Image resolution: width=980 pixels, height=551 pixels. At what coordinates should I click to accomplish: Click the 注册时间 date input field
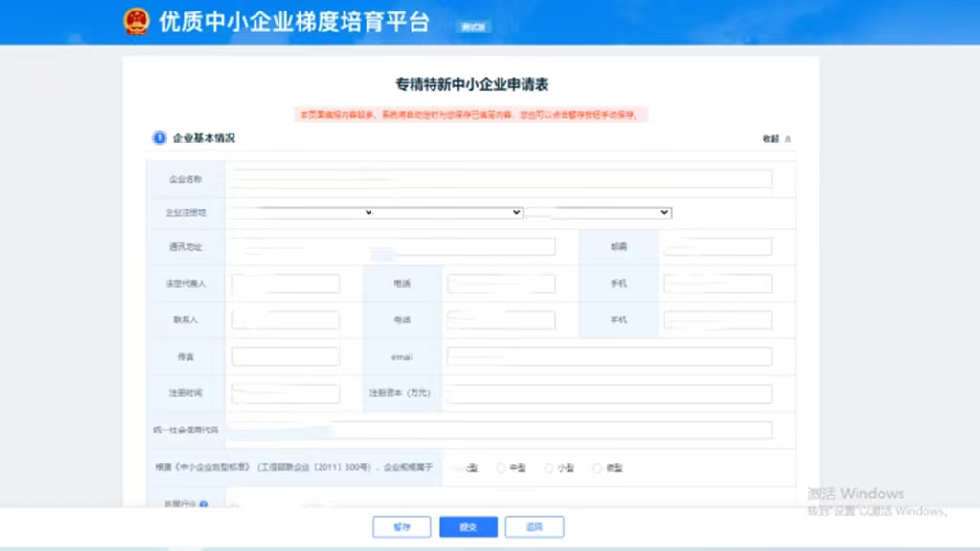point(285,393)
